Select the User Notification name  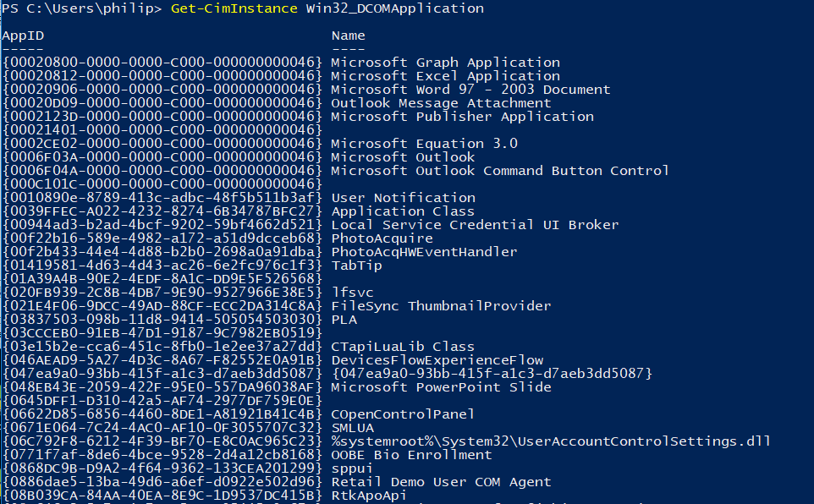click(x=403, y=198)
